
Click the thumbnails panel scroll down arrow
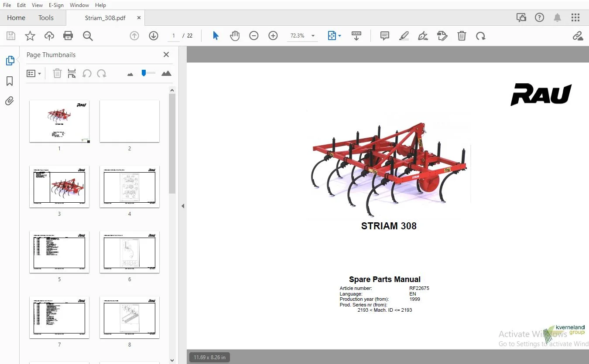(x=172, y=361)
